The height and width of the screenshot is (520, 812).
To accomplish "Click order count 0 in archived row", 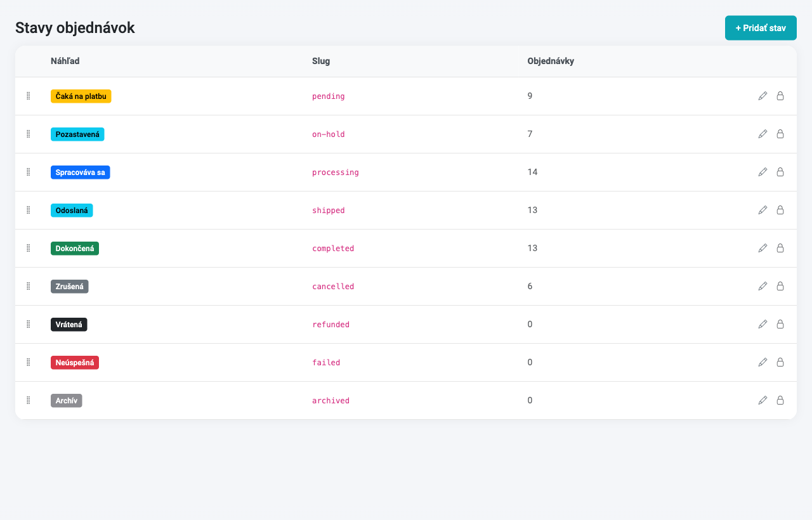I will coord(530,400).
